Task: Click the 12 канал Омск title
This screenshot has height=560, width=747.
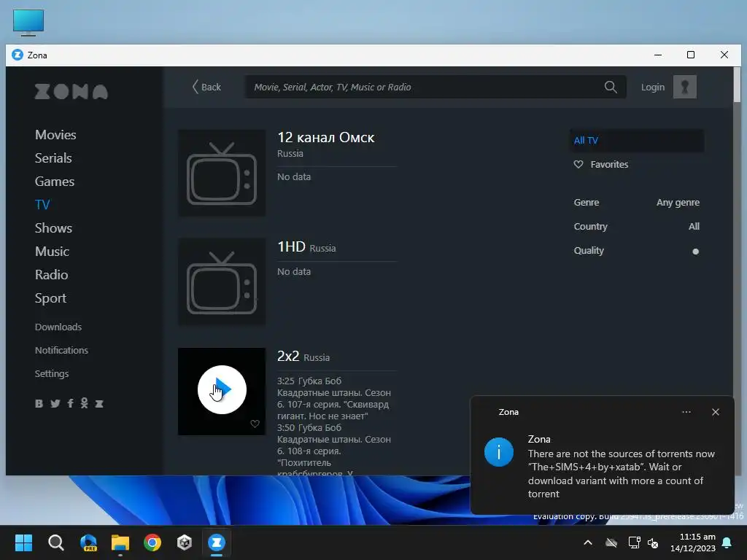Action: click(x=326, y=138)
